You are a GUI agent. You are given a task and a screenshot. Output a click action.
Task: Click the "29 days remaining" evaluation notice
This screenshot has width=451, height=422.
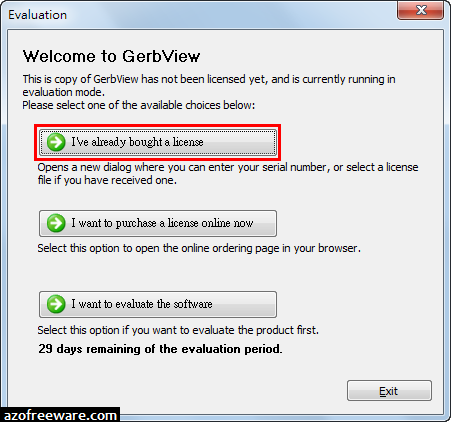click(160, 349)
